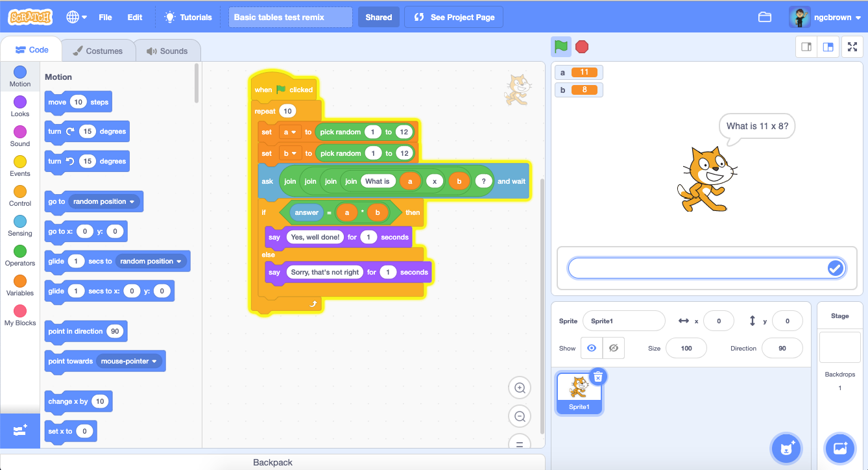Viewport: 868px width, 470px height.
Task: Open glide secs to random position dropdown
Action: (x=151, y=261)
